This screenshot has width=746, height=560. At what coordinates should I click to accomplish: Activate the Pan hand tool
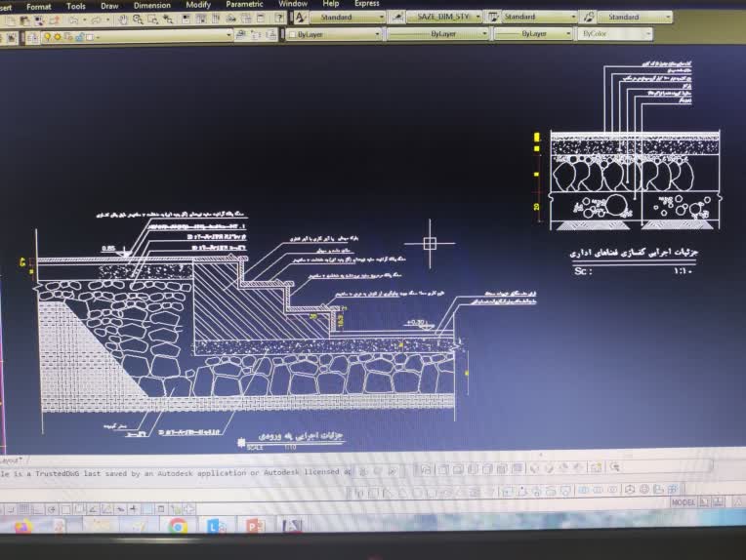(123, 20)
